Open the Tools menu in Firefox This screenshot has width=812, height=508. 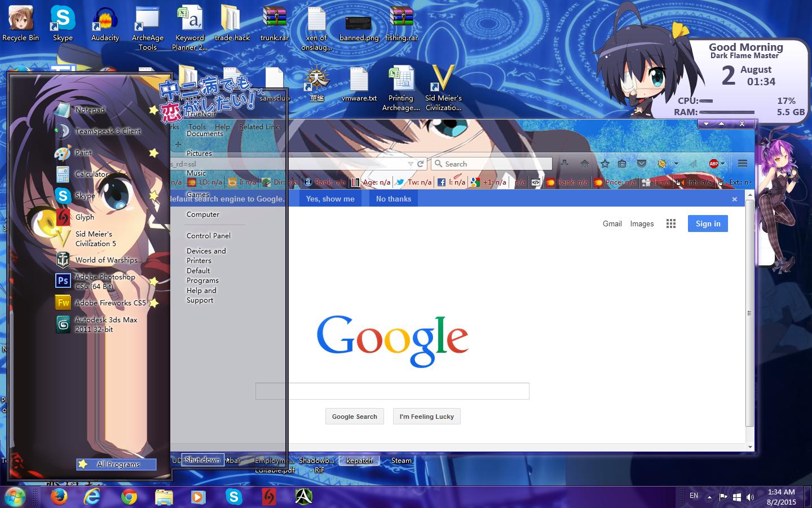tap(196, 126)
